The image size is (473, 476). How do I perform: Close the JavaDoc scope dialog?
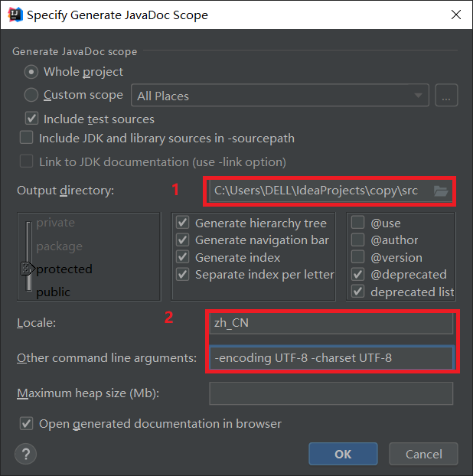pyautogui.click(x=455, y=15)
